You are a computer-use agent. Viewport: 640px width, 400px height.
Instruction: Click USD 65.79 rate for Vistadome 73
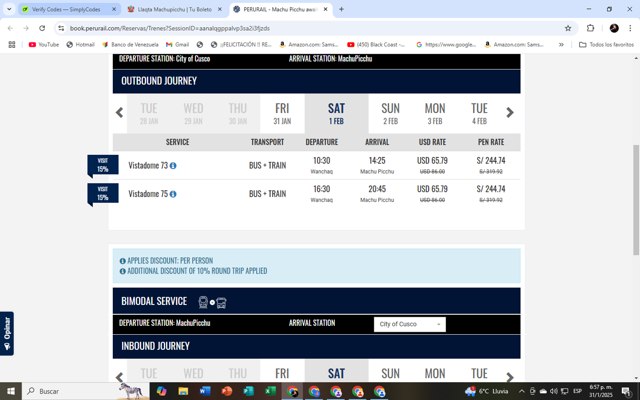click(x=432, y=160)
